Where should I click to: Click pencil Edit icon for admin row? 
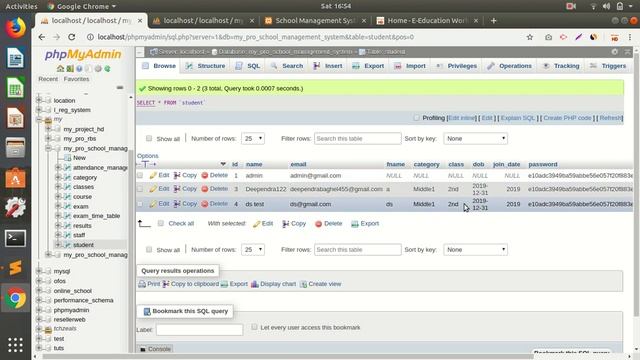tap(153, 176)
